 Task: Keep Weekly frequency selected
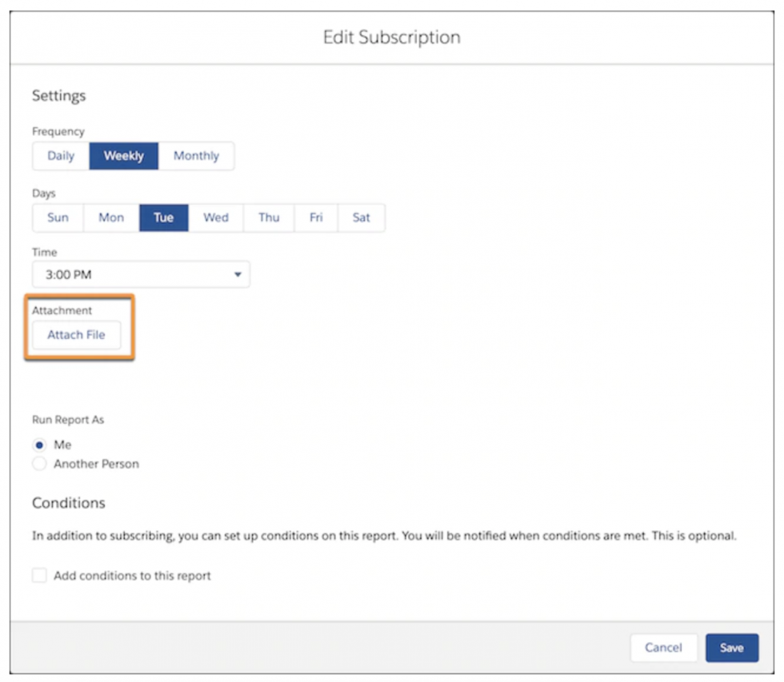pos(123,156)
